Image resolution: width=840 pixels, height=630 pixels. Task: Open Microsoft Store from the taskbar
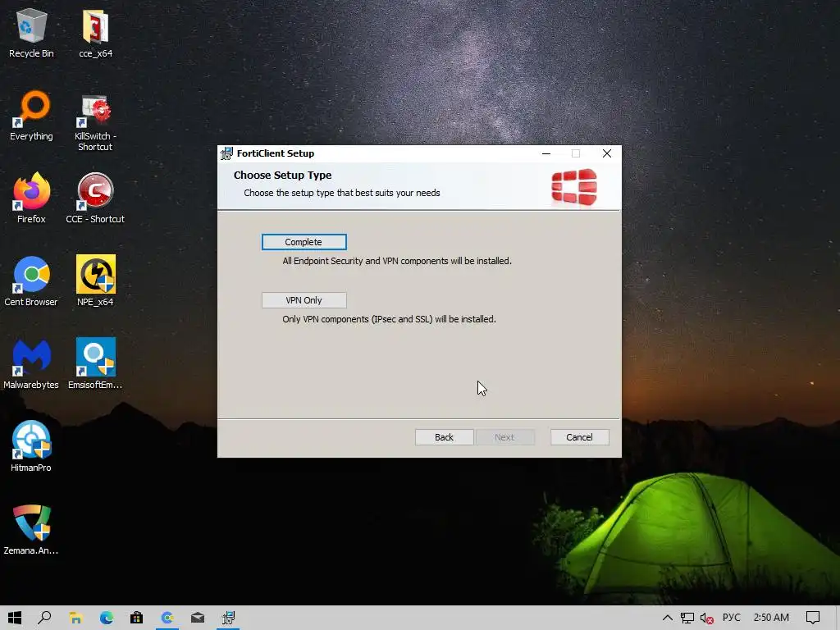tap(137, 618)
